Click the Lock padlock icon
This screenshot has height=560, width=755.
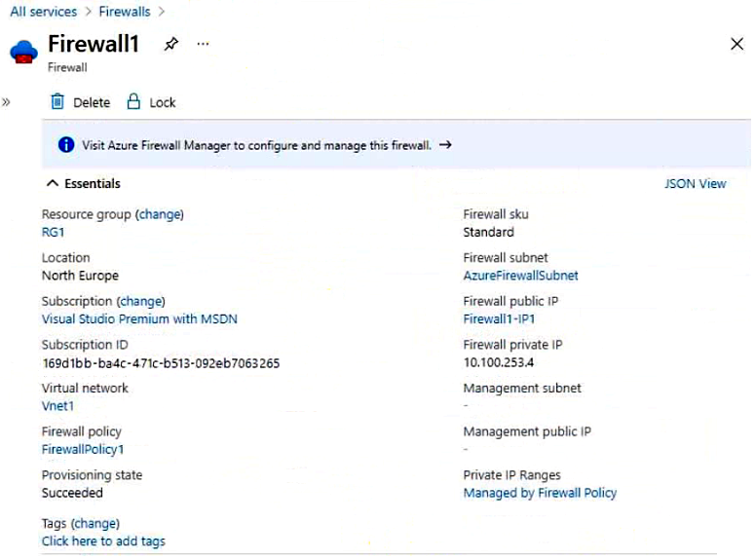(134, 102)
